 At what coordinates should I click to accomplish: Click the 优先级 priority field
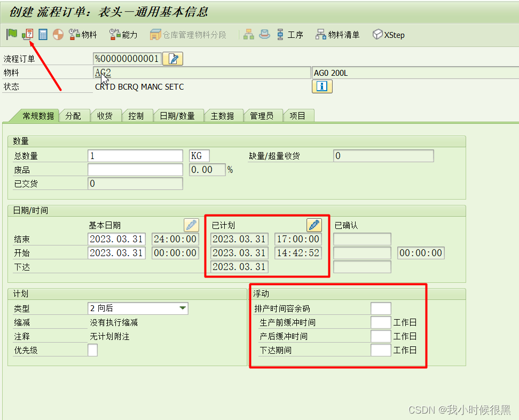click(92, 350)
